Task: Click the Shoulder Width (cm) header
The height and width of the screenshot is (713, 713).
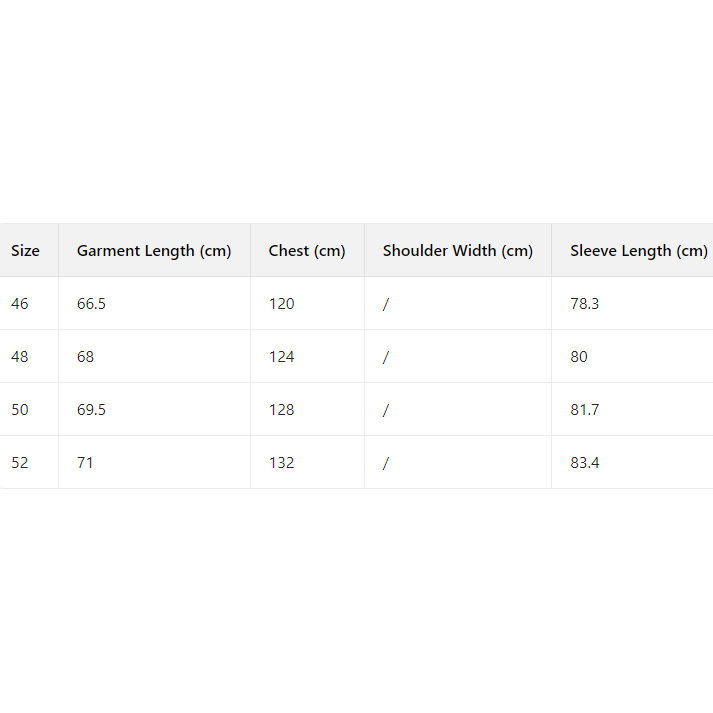Action: pos(458,251)
